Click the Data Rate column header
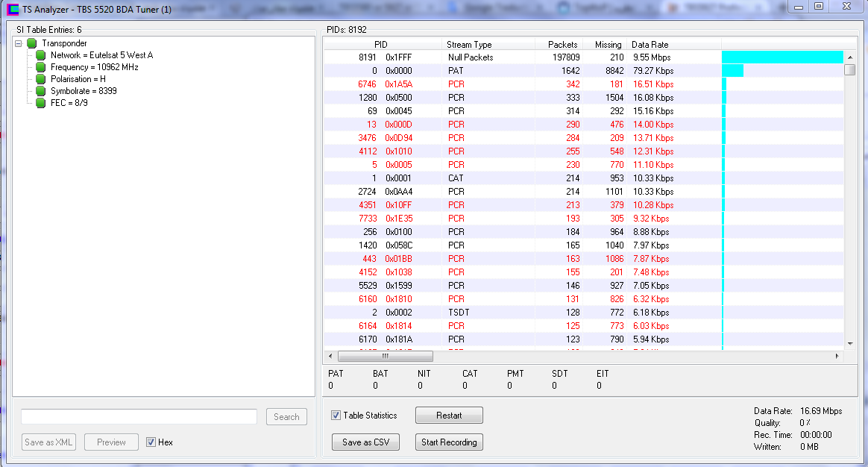Image resolution: width=868 pixels, height=467 pixels. pyautogui.click(x=650, y=45)
